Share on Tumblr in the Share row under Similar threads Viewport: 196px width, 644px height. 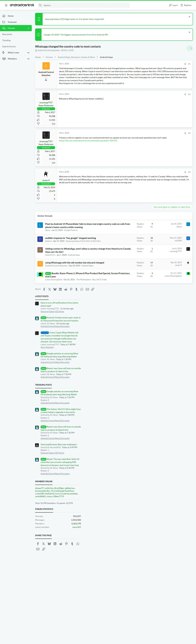tap(76, 289)
